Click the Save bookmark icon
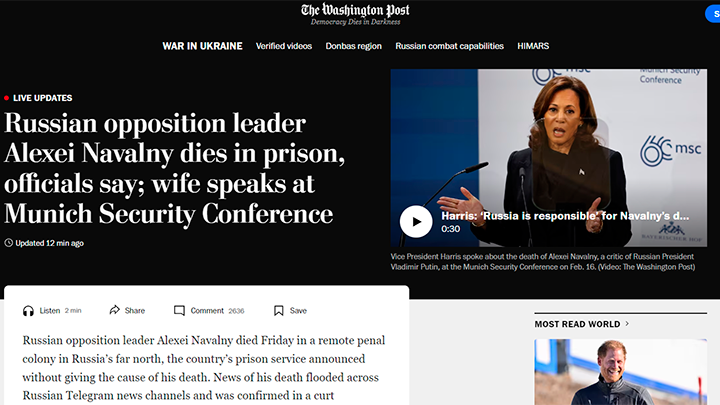 click(278, 311)
